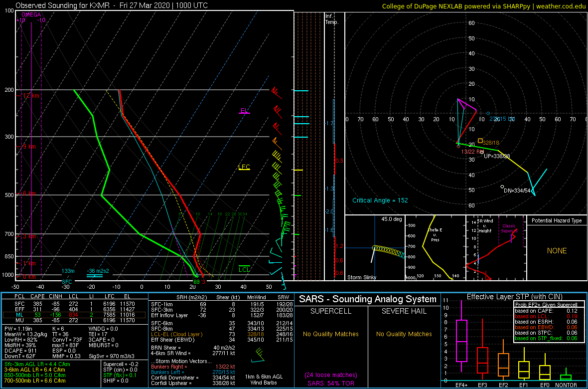The image size is (588, 389).
Task: Click the Inf. Temp. column header
Action: click(x=332, y=19)
